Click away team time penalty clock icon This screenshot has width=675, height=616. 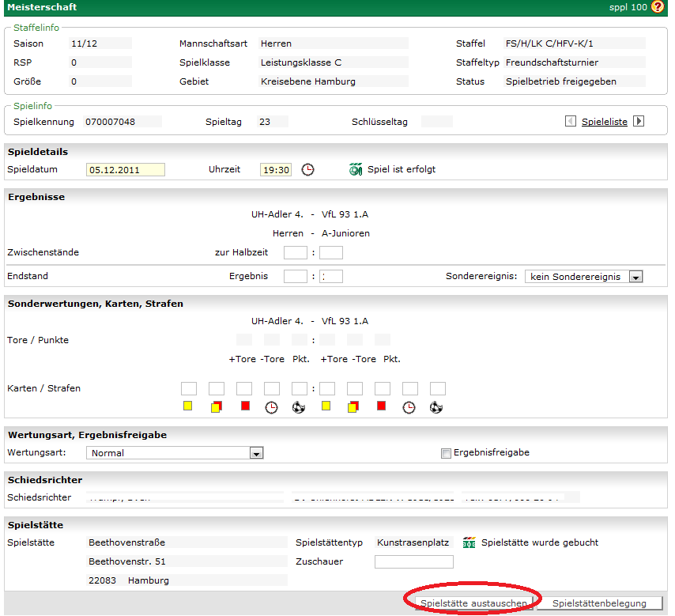point(409,407)
